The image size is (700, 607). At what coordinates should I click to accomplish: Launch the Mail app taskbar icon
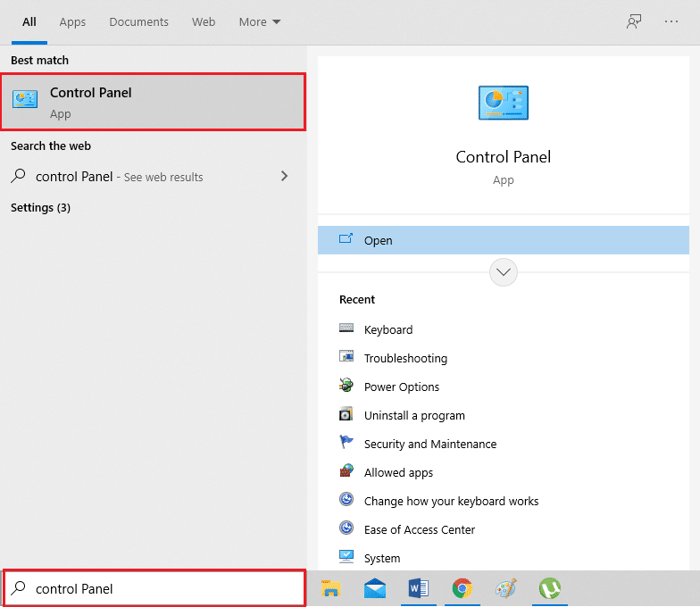tap(375, 588)
